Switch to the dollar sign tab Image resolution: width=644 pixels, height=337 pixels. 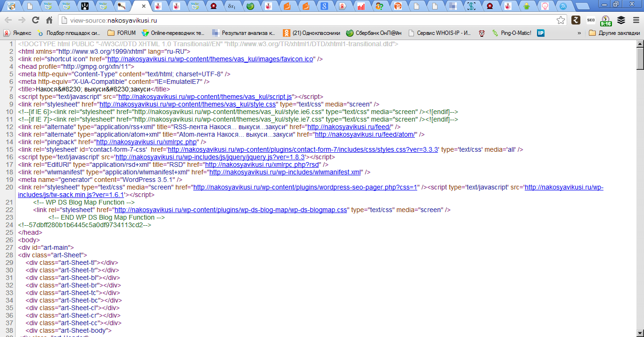471,6
